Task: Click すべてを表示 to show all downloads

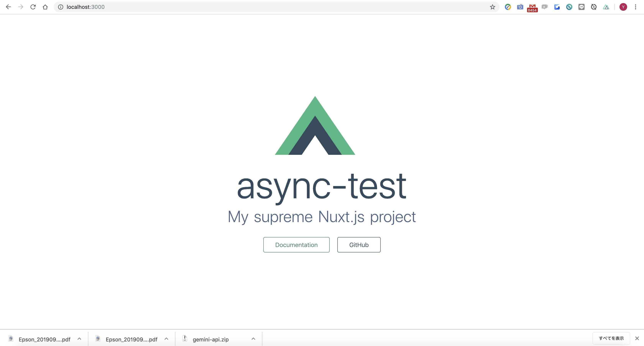Action: tap(611, 338)
